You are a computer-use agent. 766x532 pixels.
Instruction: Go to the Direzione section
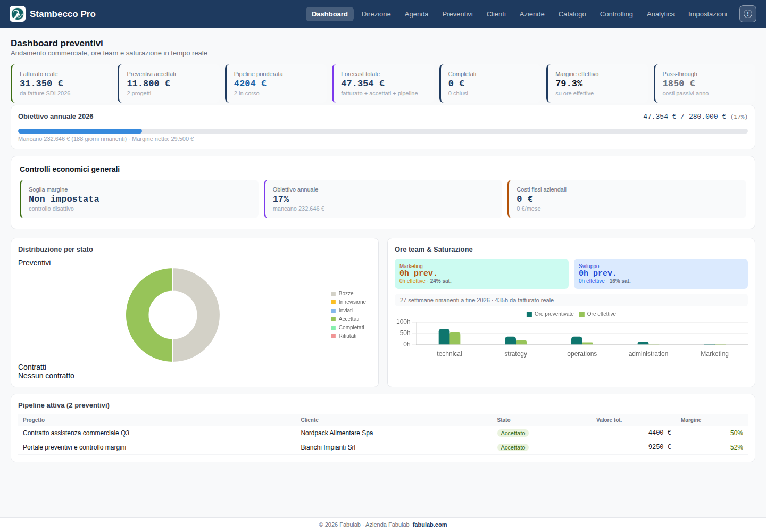[376, 14]
